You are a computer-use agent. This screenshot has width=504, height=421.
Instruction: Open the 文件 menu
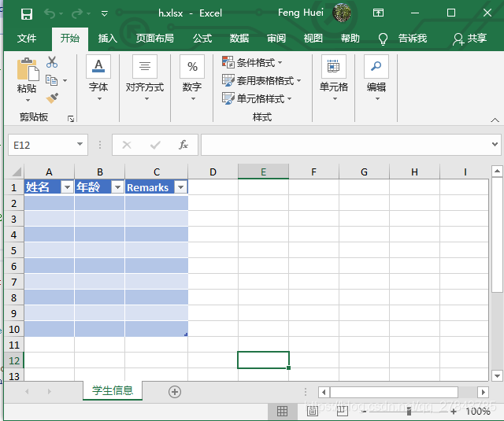(27, 39)
